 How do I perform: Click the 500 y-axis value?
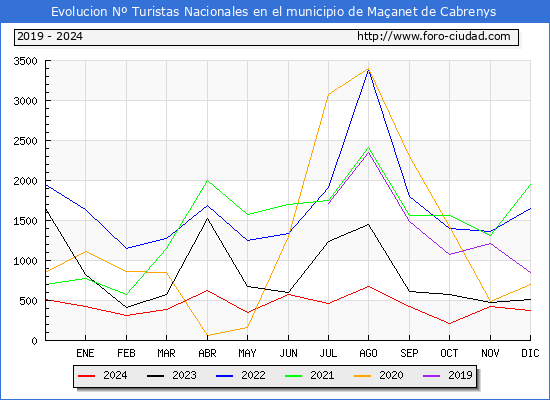(28, 301)
